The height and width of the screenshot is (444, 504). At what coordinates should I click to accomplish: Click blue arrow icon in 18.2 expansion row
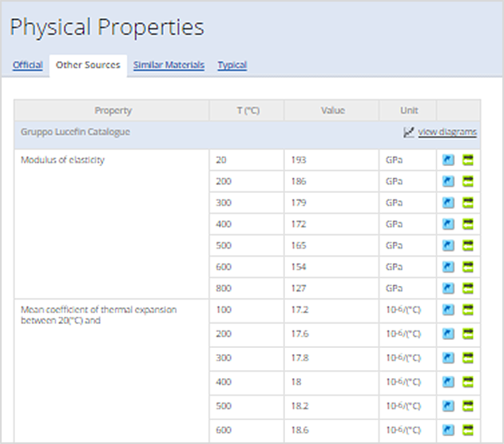pyautogui.click(x=448, y=406)
